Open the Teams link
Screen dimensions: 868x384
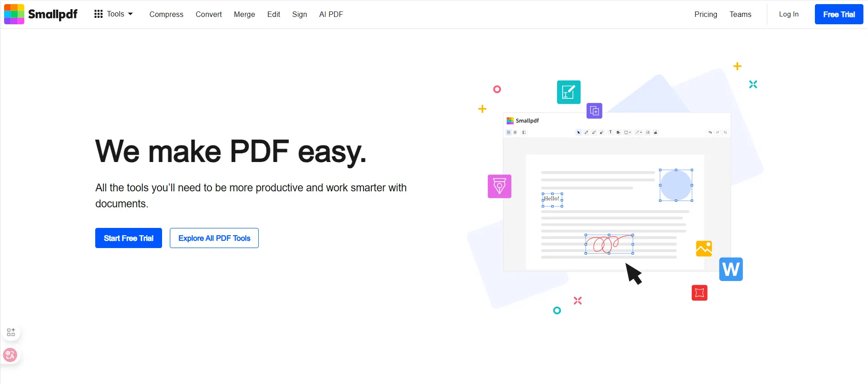740,14
